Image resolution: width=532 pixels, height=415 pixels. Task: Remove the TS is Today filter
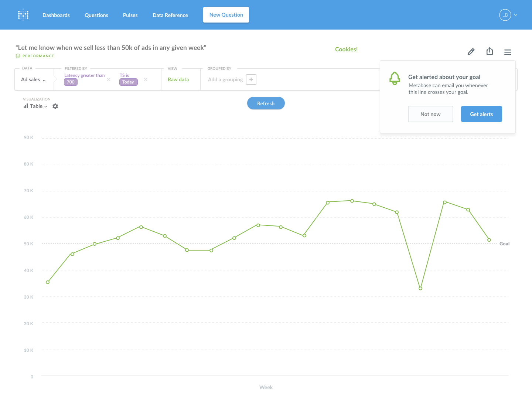(x=145, y=79)
